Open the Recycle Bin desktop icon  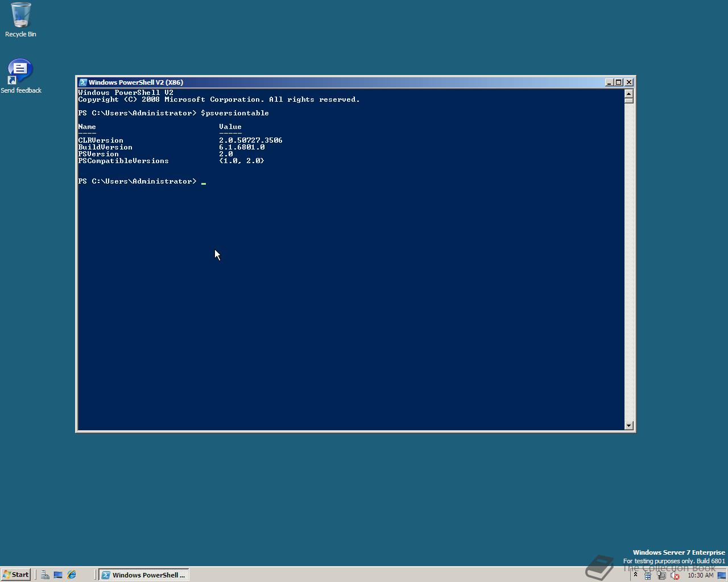20,20
